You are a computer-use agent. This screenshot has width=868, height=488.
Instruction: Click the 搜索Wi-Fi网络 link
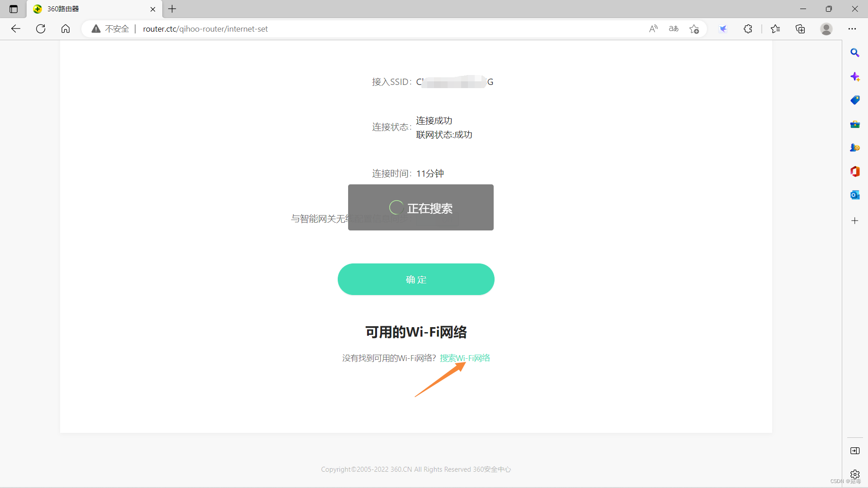click(464, 358)
